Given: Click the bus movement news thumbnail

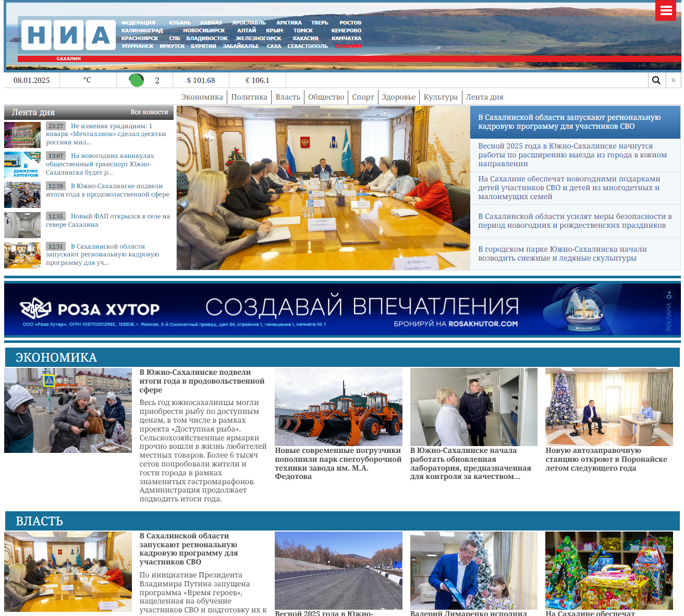Looking at the screenshot, I should click(x=22, y=165).
